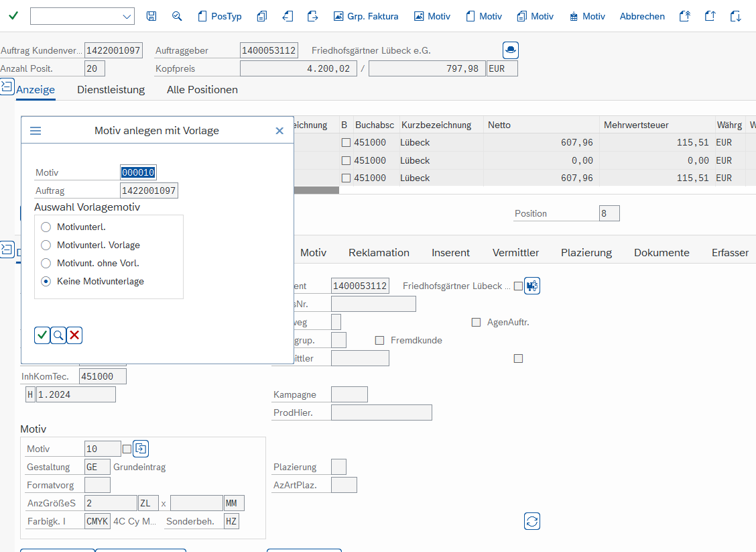Click the green checkmark in the top toolbar
The image size is (756, 552).
(13, 16)
